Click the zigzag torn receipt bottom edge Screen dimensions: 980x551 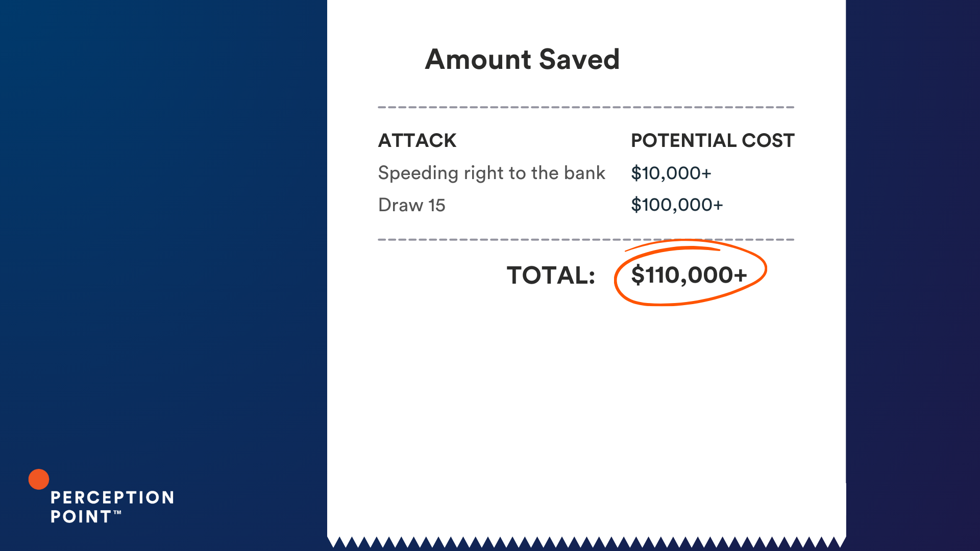pos(586,542)
